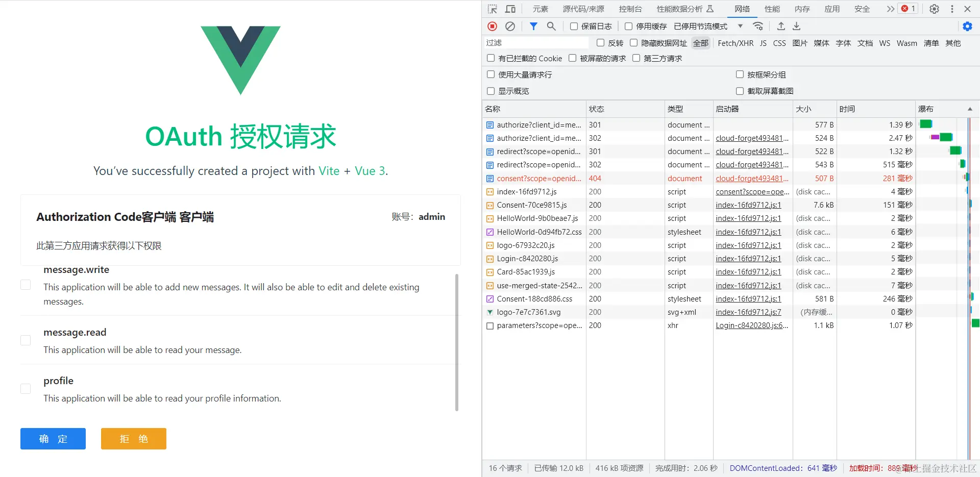Open the Vue 3 link
The height and width of the screenshot is (477, 980).
coord(370,171)
